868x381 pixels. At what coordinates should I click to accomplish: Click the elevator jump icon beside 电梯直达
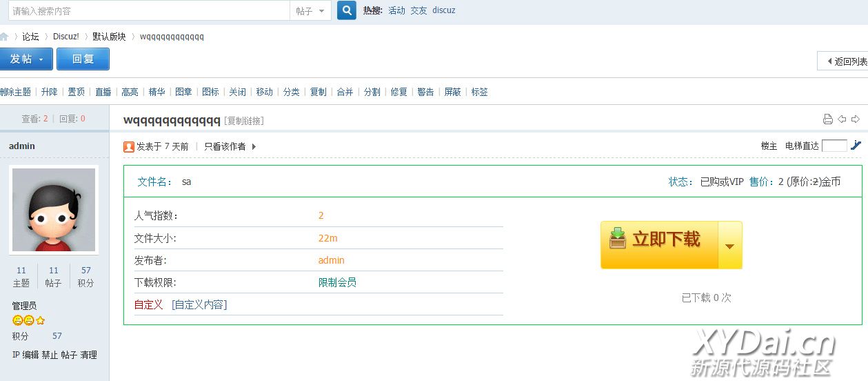[x=856, y=145]
